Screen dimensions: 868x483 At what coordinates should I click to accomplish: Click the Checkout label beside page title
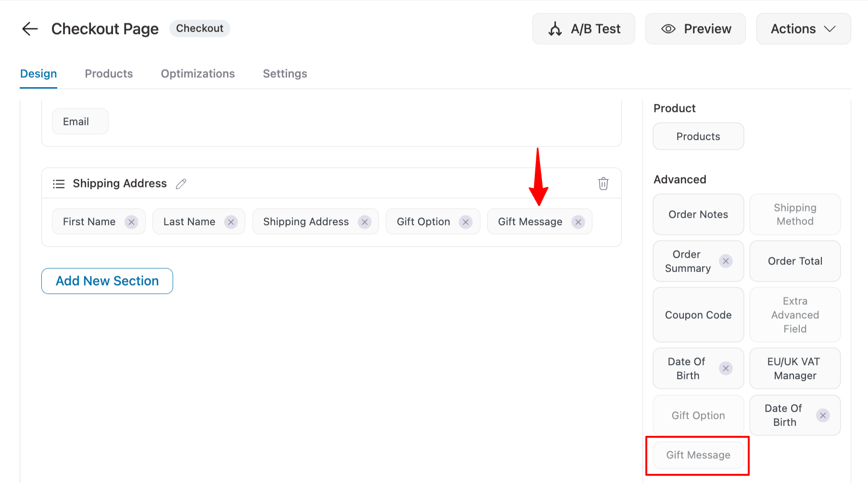click(200, 28)
